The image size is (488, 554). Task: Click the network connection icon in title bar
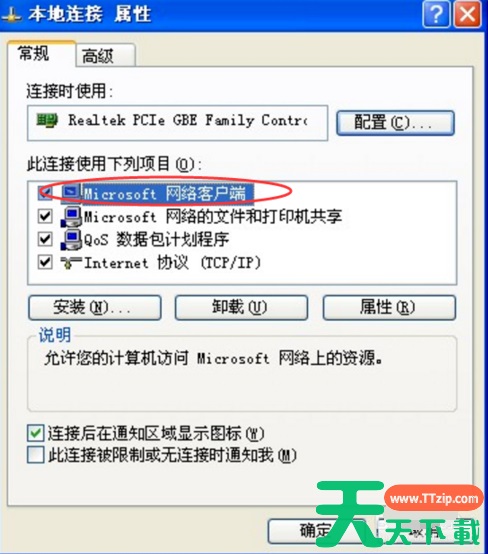12,16
